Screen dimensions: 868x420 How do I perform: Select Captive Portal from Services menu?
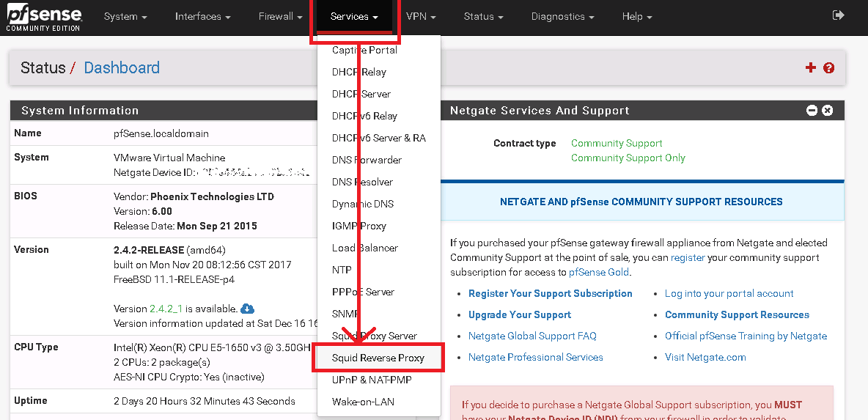378,50
